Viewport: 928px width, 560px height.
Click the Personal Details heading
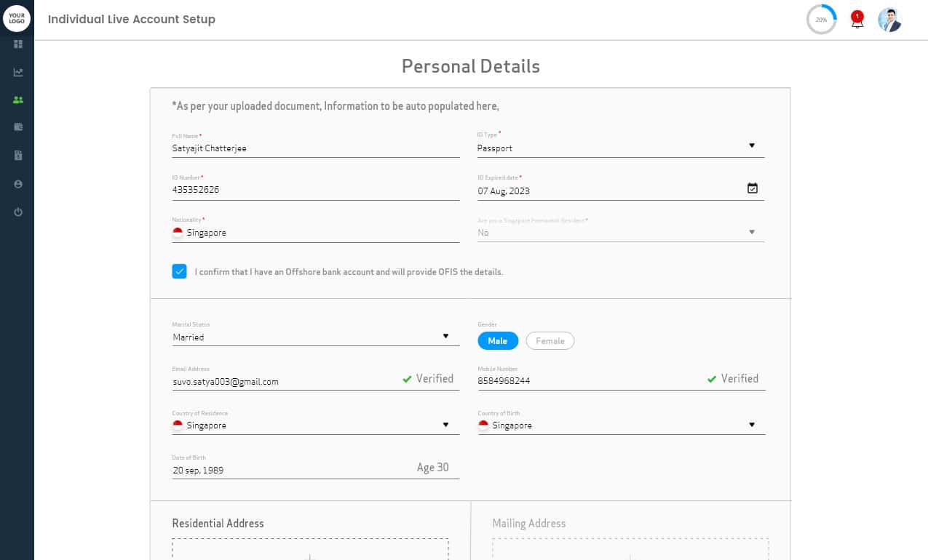[471, 66]
